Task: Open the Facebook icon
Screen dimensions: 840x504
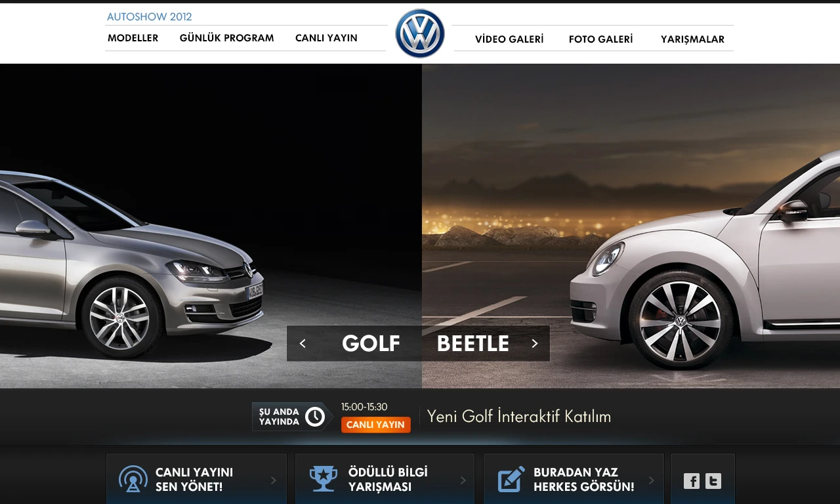Action: coord(692,481)
